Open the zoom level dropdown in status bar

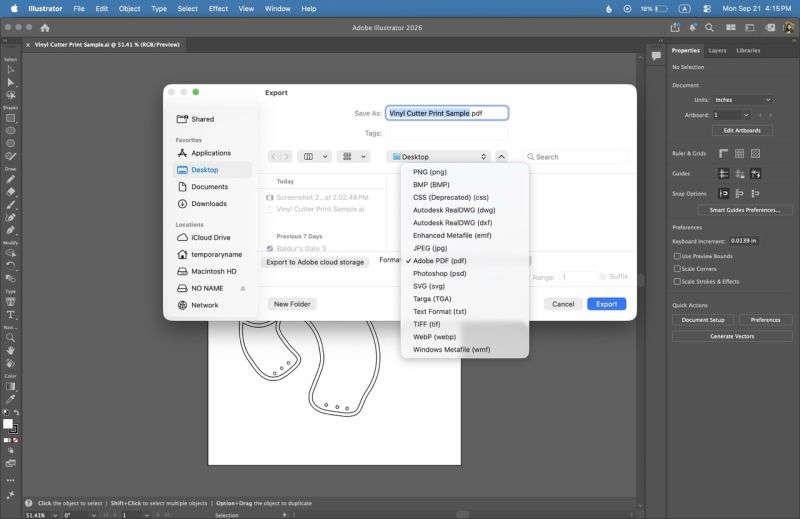[55, 515]
